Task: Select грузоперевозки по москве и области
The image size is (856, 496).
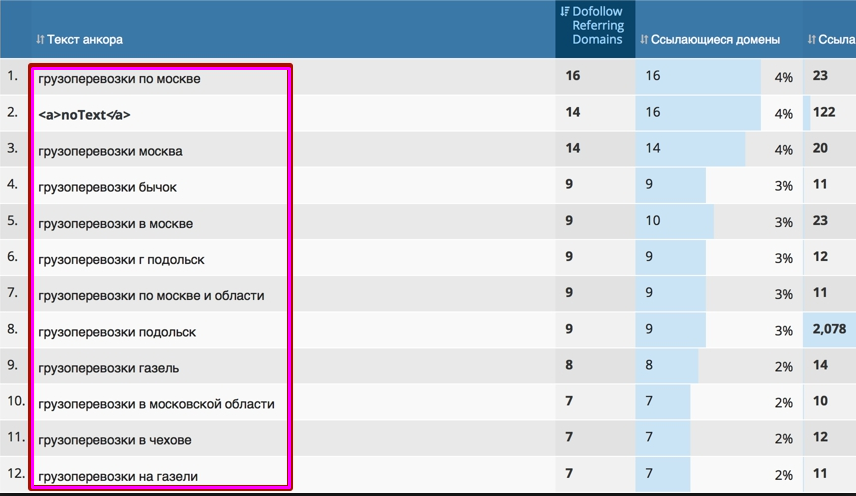Action: 151,295
